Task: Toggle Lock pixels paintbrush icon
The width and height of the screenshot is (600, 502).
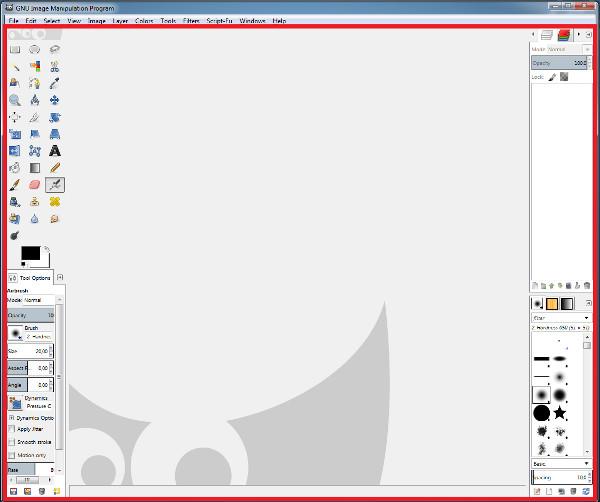Action: coord(552,77)
